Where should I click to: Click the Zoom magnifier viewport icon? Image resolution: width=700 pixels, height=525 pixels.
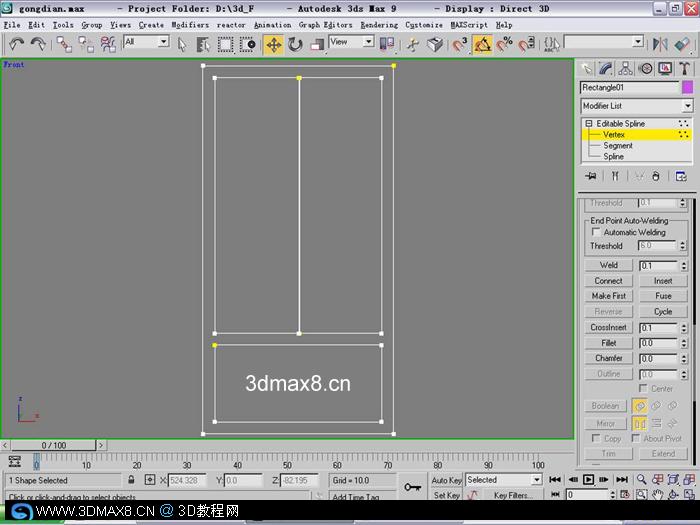point(642,479)
